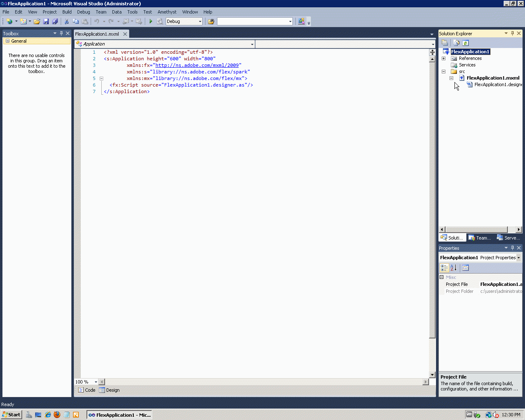525x420 pixels.
Task: Click the Property Pages icon in Properties
Action: [466, 268]
